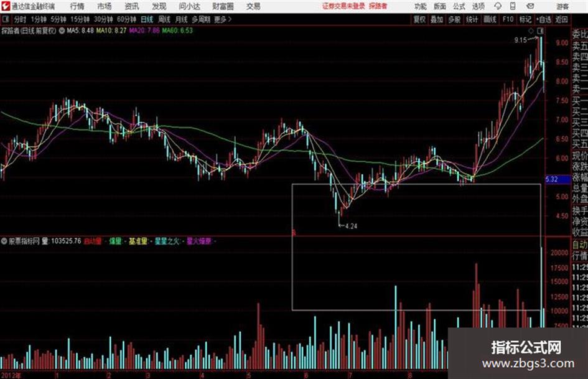Click the purple 星火燎原 indicator label

tap(198, 241)
